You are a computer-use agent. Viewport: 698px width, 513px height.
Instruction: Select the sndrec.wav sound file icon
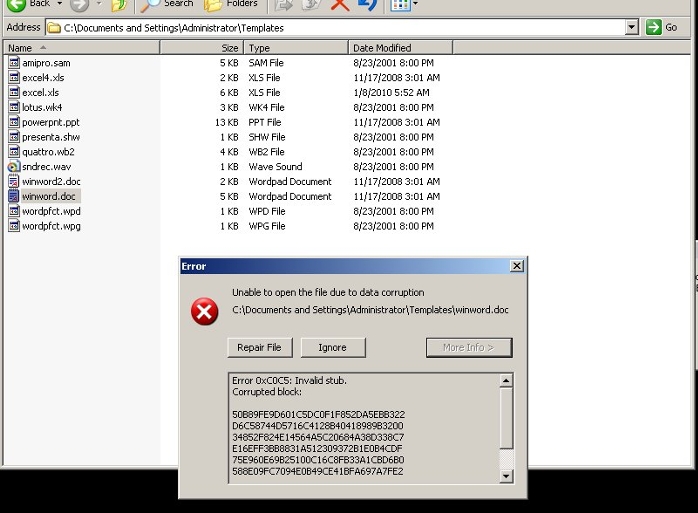coord(14,167)
